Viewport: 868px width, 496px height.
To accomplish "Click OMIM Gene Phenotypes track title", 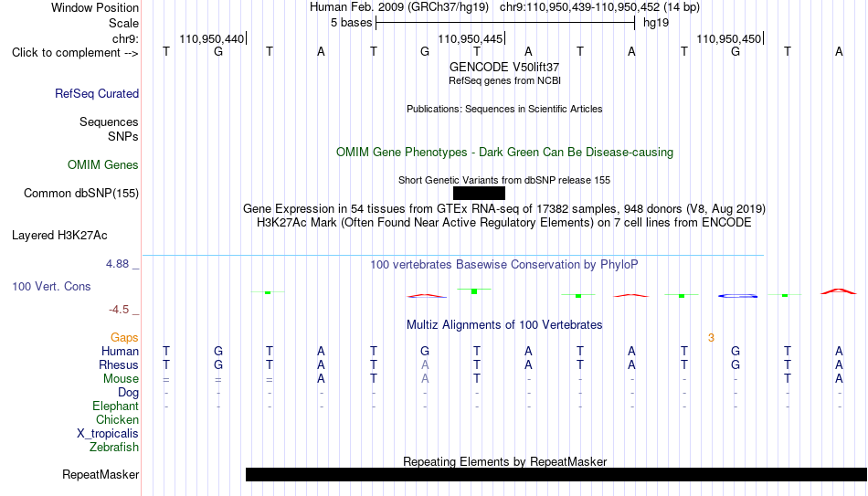I will [504, 153].
